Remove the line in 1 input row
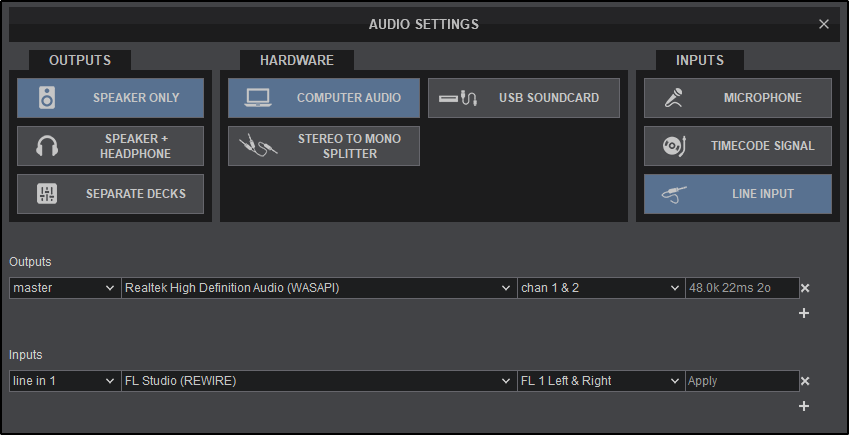This screenshot has width=849, height=435. (x=805, y=381)
